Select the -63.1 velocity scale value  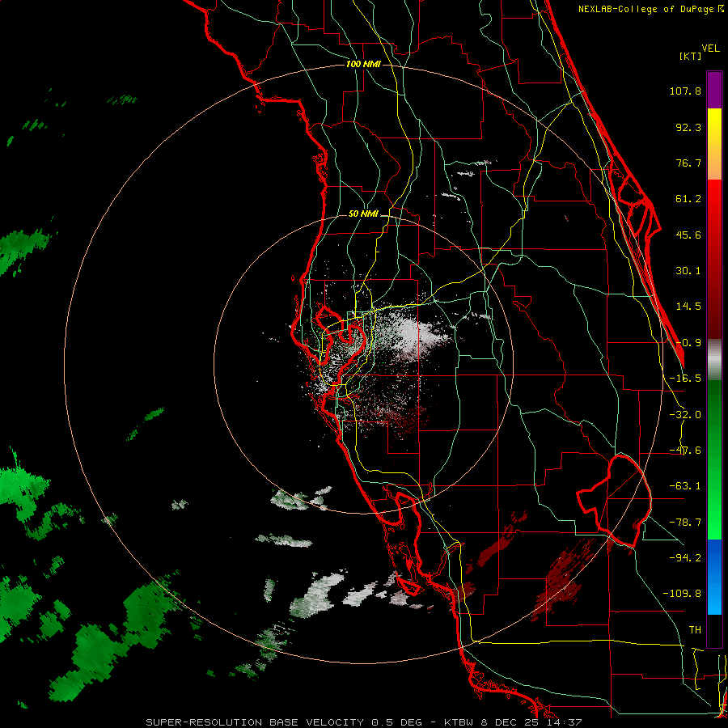(685, 486)
